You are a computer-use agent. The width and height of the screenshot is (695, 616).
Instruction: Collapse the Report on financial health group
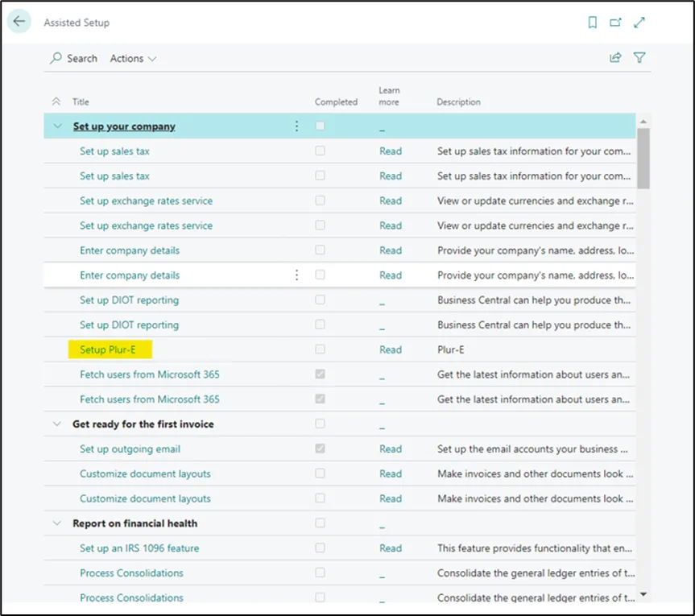pos(56,523)
